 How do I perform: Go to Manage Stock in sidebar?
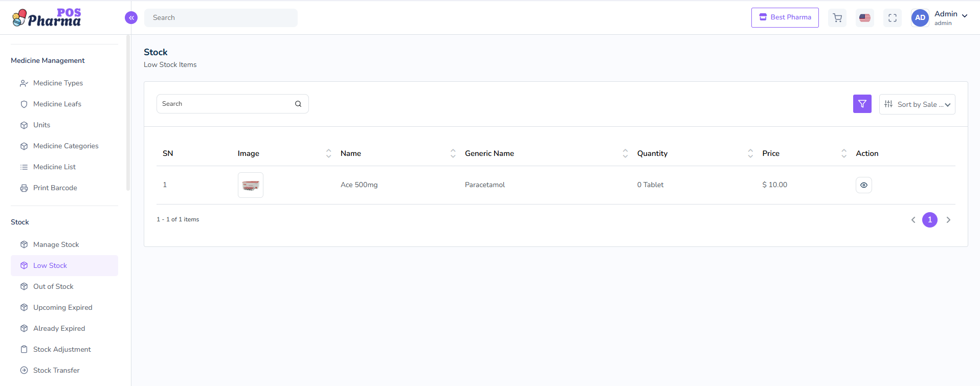(56, 244)
